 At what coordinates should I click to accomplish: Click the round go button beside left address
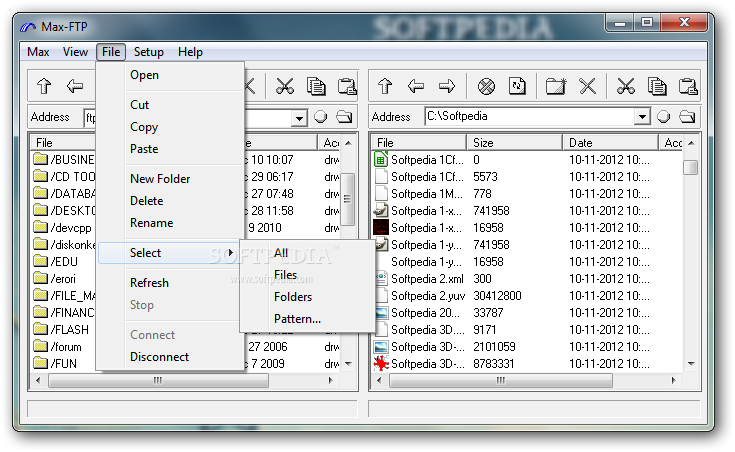321,116
